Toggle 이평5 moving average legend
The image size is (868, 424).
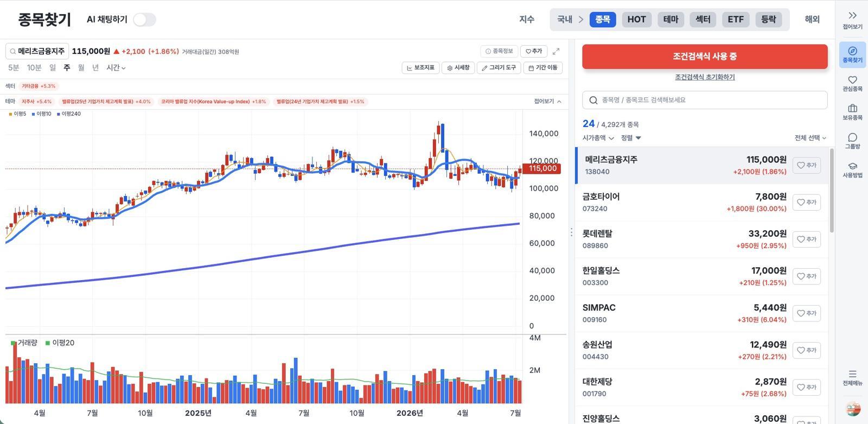[x=17, y=114]
